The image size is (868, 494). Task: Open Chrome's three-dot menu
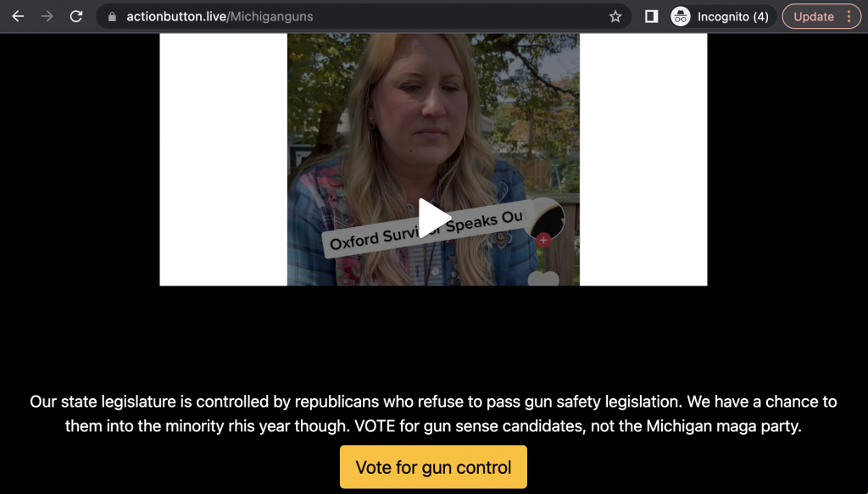(x=849, y=17)
